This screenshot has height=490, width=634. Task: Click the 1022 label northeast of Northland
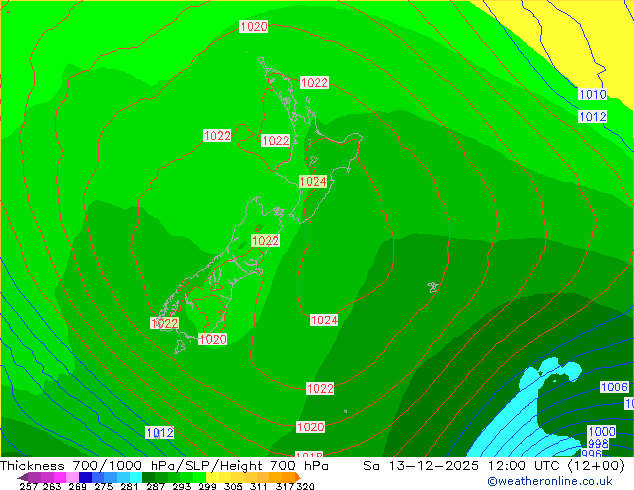(314, 82)
